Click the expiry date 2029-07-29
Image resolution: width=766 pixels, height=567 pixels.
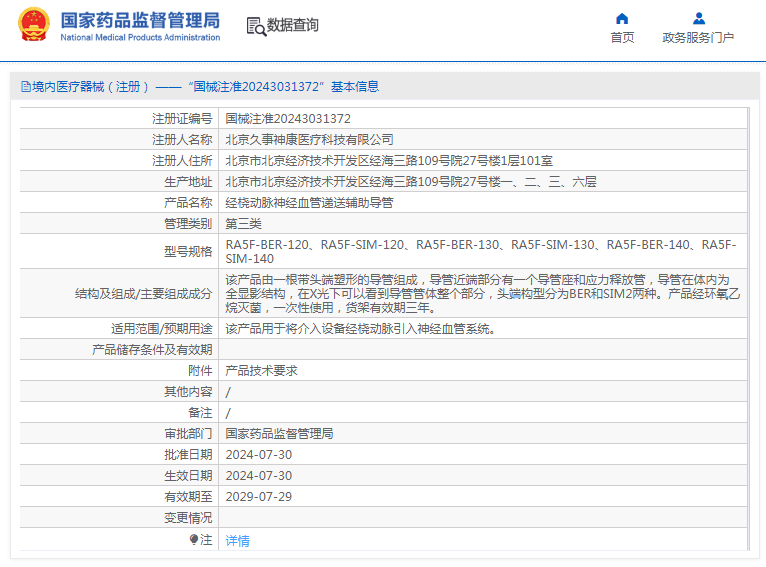(x=258, y=497)
